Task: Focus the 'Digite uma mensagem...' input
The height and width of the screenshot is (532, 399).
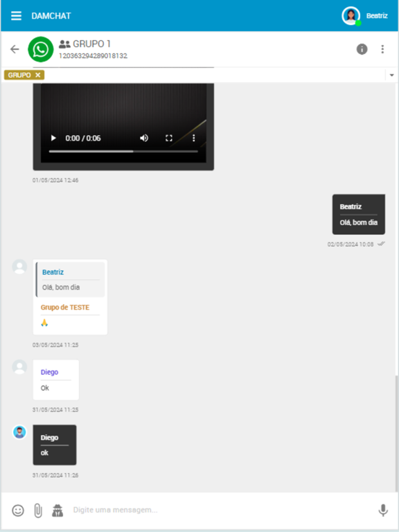Action: coord(222,510)
